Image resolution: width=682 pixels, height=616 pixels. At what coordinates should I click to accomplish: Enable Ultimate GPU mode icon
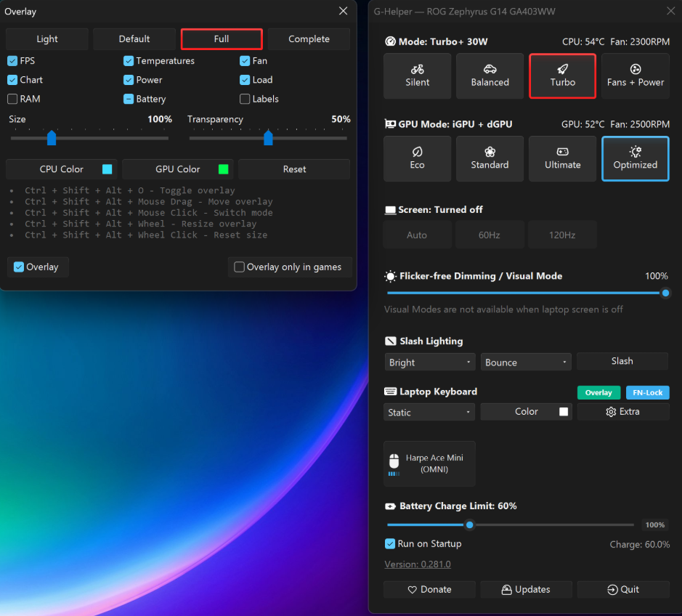(x=562, y=151)
